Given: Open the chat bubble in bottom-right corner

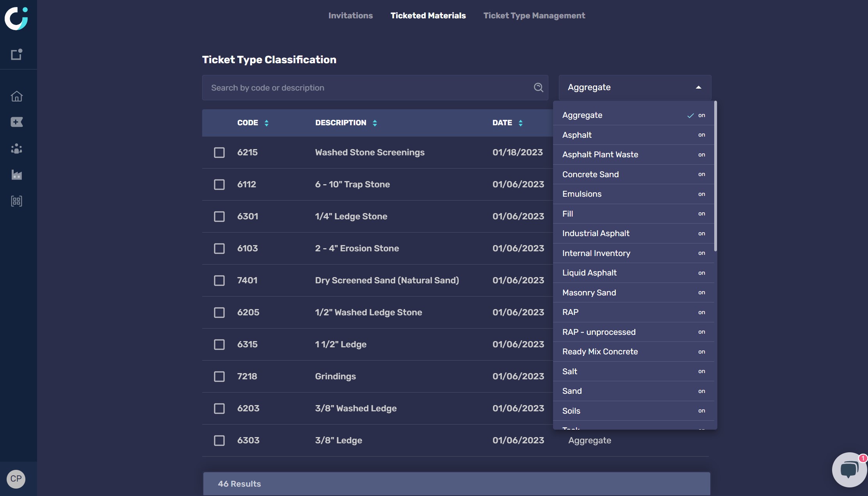Looking at the screenshot, I should [x=849, y=469].
